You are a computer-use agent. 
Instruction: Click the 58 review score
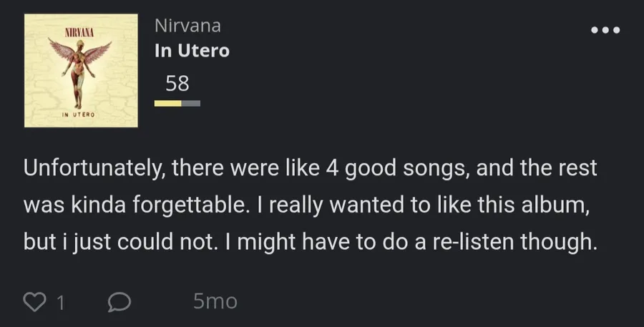pos(177,84)
